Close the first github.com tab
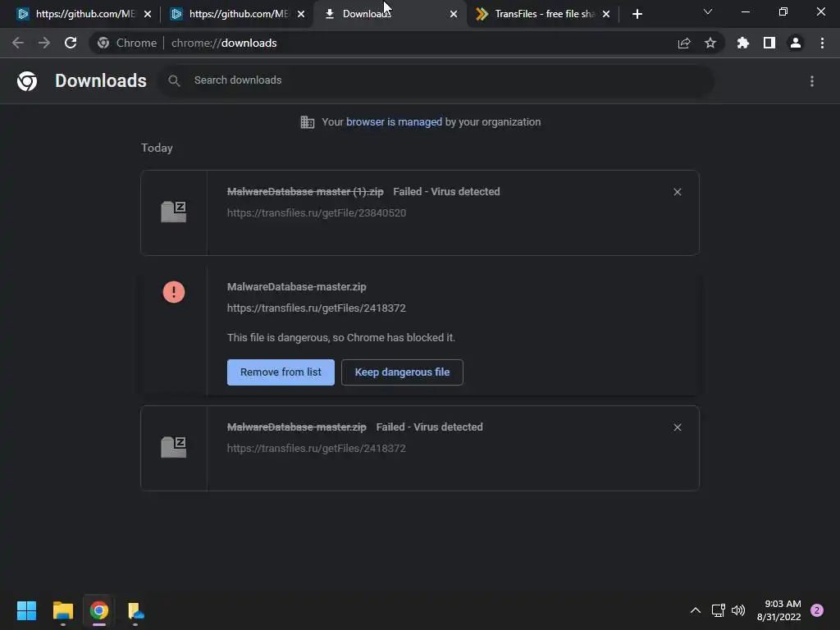The width and height of the screenshot is (840, 630). pyautogui.click(x=148, y=14)
